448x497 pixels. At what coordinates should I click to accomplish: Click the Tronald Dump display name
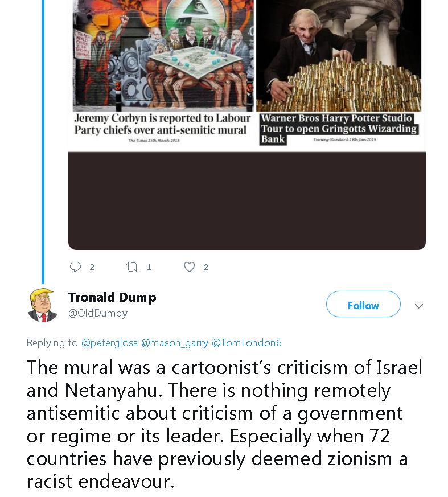[x=112, y=297]
